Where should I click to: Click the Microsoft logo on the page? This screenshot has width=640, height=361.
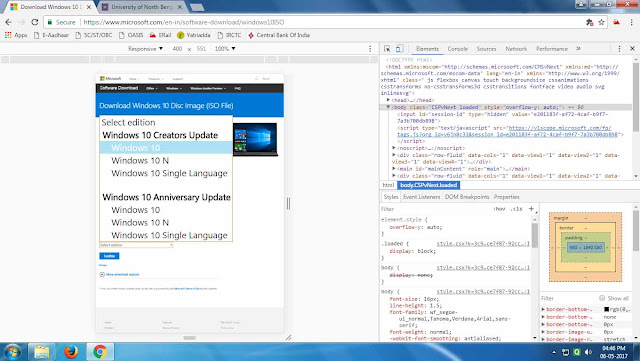tap(111, 79)
